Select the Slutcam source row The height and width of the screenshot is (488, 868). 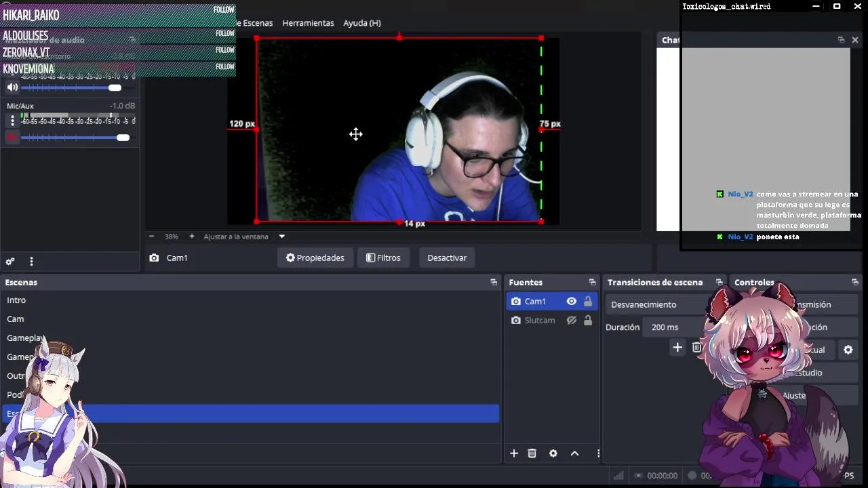552,320
